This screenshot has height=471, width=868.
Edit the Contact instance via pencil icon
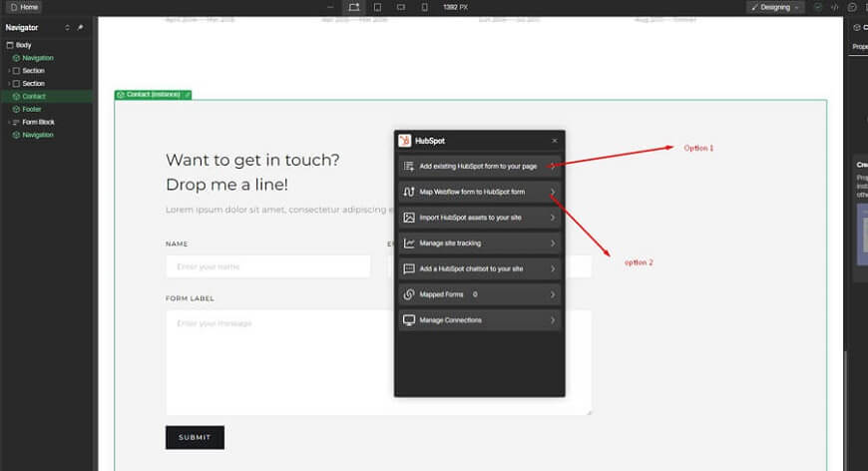[188, 95]
